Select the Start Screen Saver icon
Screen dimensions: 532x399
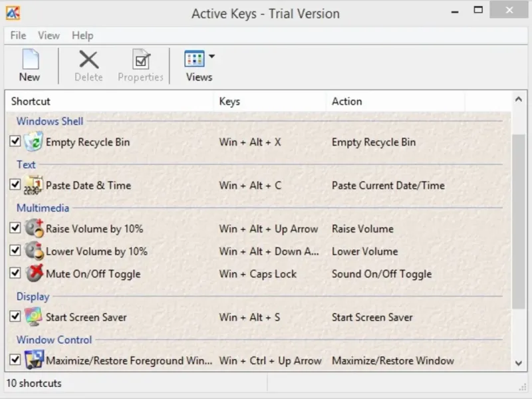(33, 317)
